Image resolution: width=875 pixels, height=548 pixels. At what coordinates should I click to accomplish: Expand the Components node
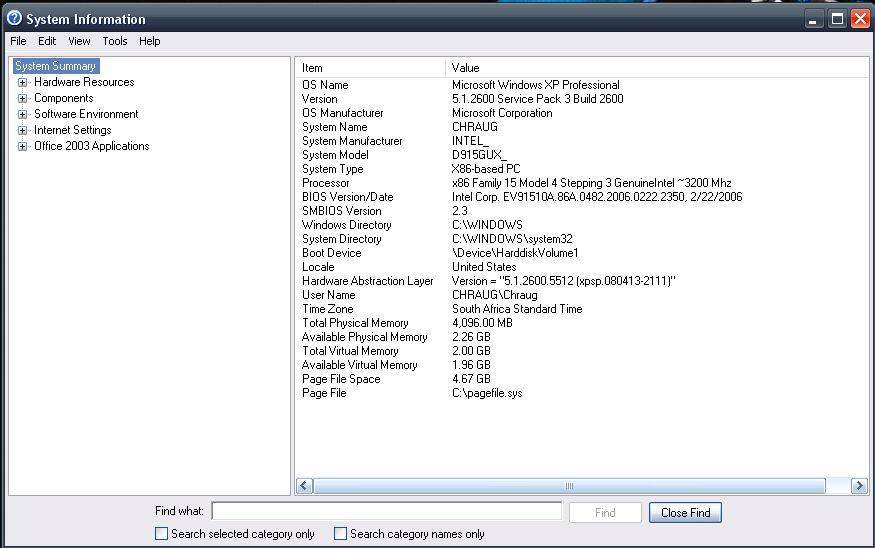click(22, 98)
